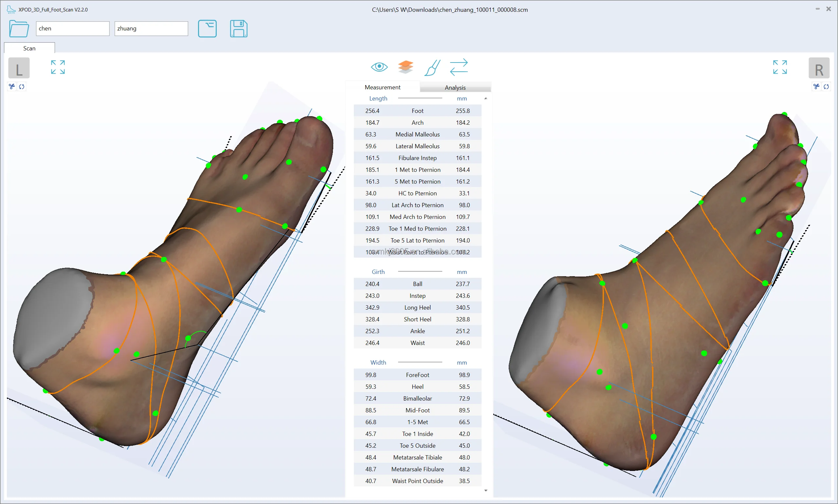Switch to the Analysis tab
Screen dimensions: 838x504
(455, 87)
